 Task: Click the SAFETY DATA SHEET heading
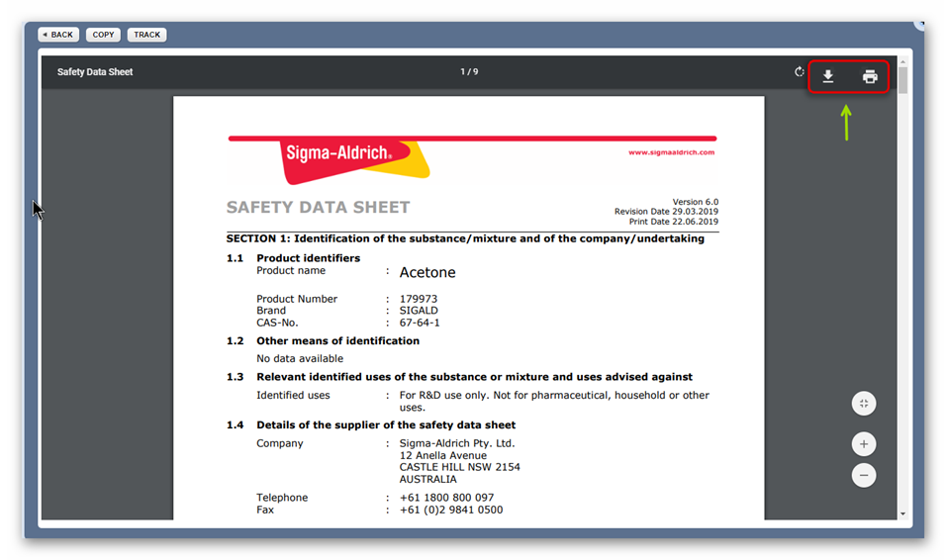[318, 207]
